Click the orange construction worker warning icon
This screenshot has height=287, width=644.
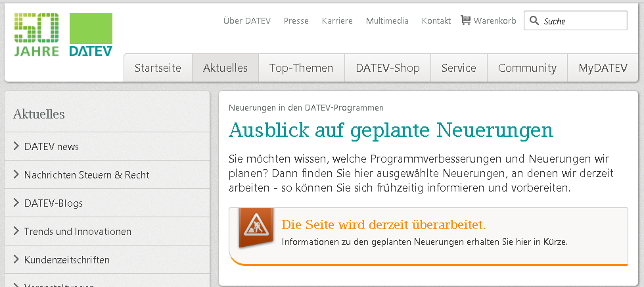tap(256, 228)
